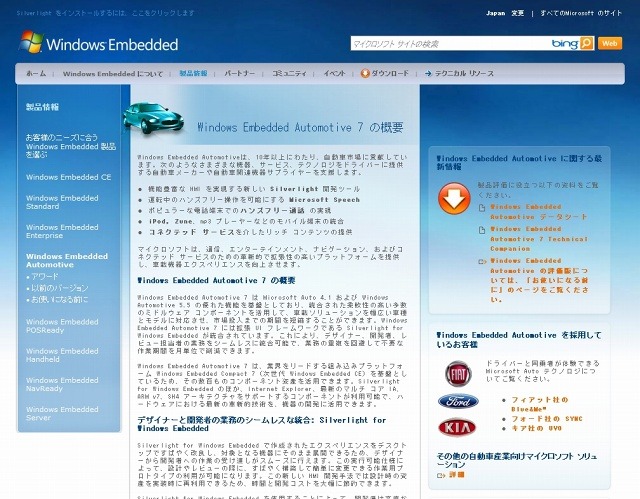Select Windows Embedded Automotive in sidebar

(67, 260)
